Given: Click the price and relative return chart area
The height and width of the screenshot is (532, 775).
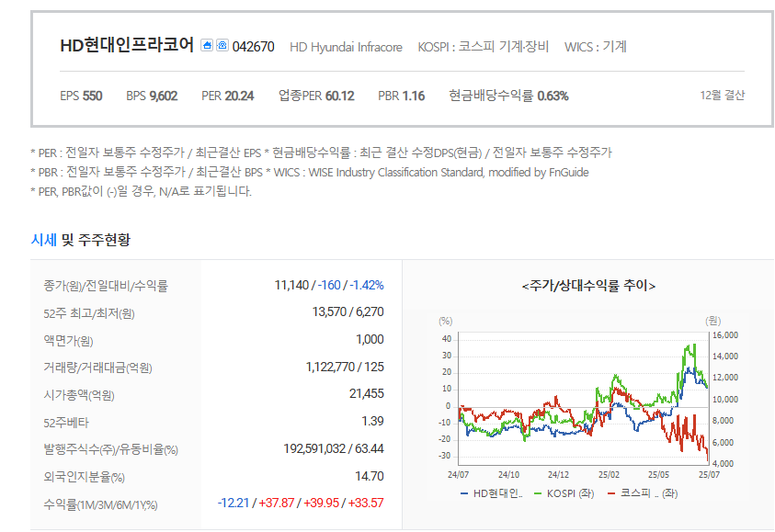Looking at the screenshot, I should 584,398.
